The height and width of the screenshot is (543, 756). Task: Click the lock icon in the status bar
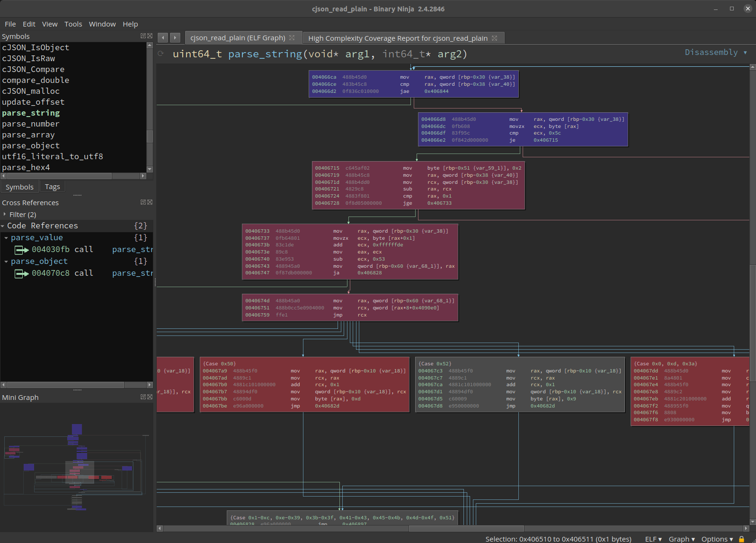[x=741, y=539]
